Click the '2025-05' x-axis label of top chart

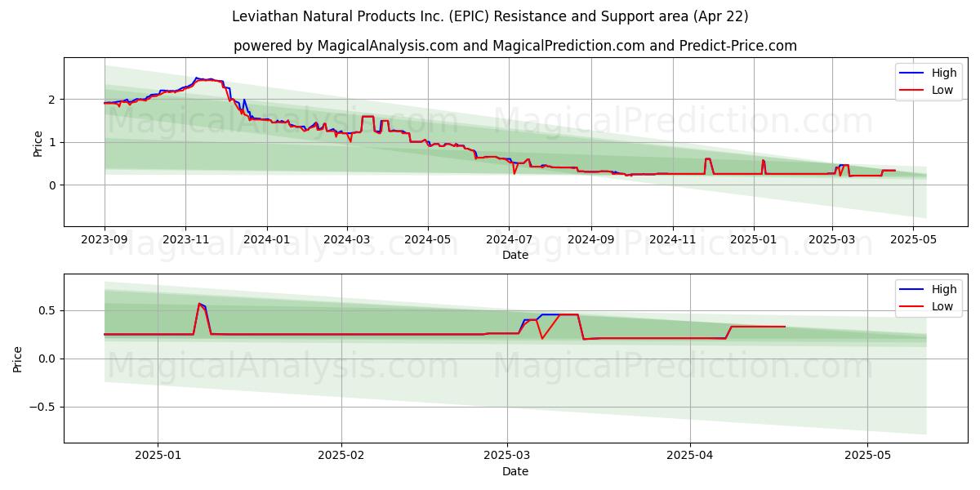(913, 240)
